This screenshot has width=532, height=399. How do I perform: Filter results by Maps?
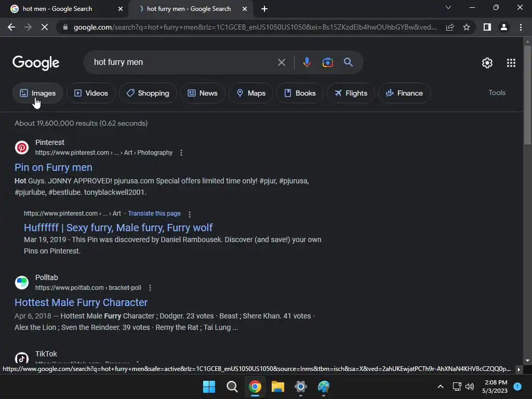coord(251,93)
